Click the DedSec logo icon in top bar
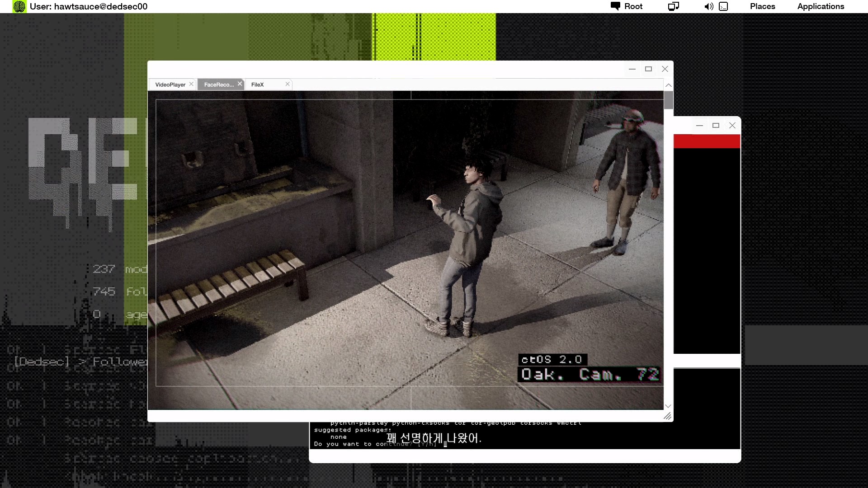The width and height of the screenshot is (868, 488). tap(19, 6)
